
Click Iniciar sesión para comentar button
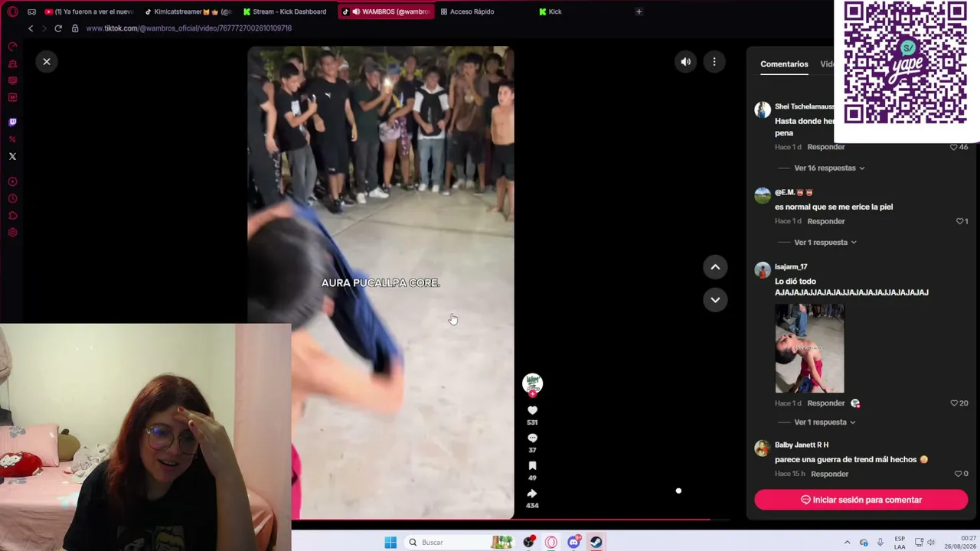861,500
